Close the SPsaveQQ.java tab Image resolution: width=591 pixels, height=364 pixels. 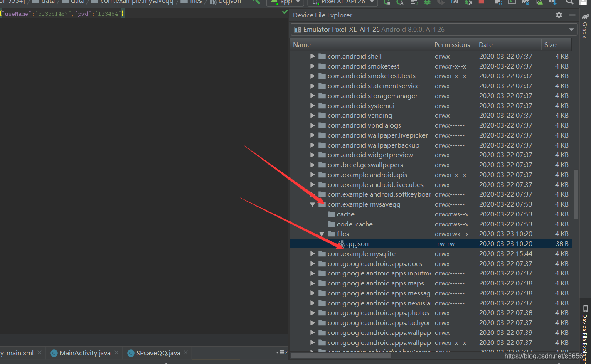(186, 353)
